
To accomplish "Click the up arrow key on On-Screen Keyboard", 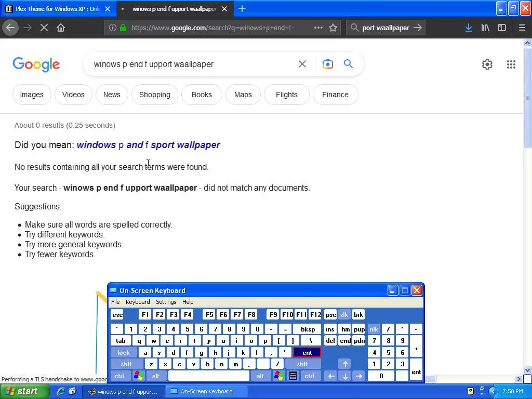I will tap(345, 364).
